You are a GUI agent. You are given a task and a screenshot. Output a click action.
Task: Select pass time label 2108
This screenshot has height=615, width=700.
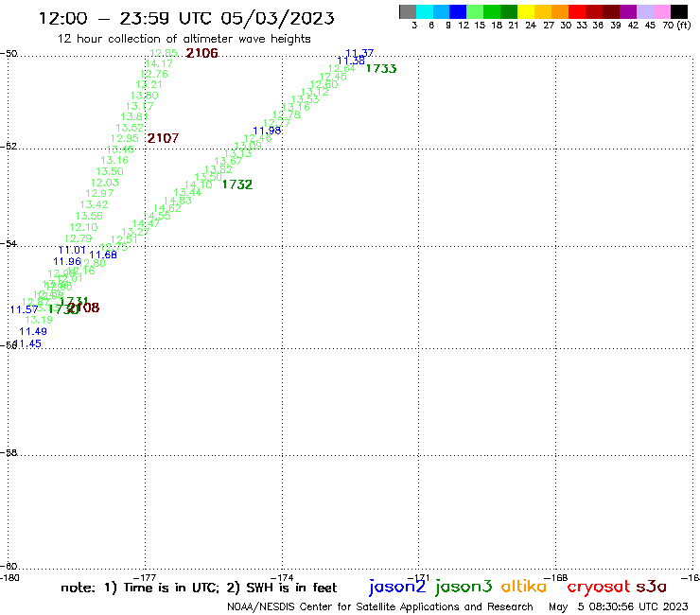coord(85,307)
